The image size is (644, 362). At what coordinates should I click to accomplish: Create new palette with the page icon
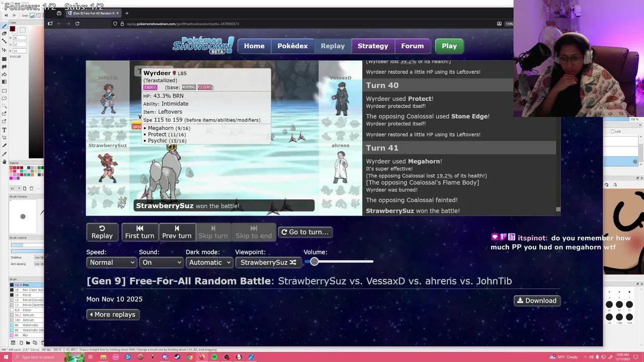[x=25, y=189]
